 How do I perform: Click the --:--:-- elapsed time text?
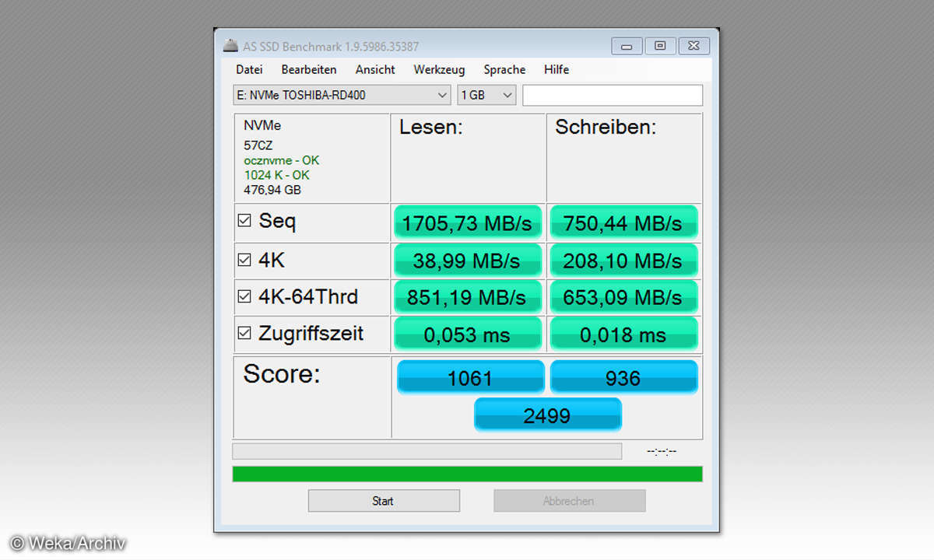(x=662, y=451)
